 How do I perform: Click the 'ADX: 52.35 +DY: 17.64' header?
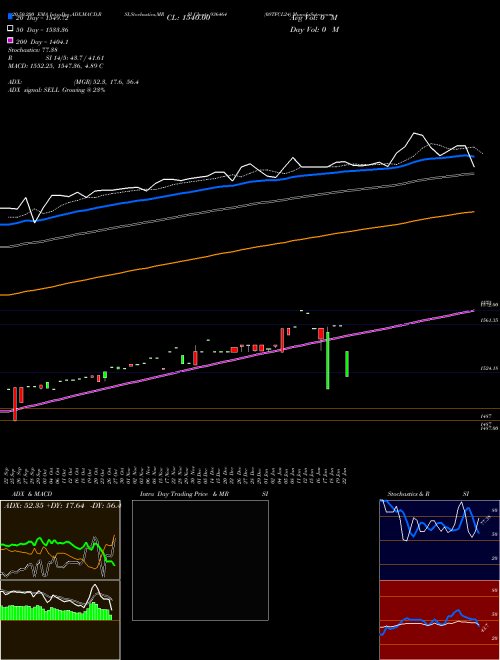click(44, 506)
